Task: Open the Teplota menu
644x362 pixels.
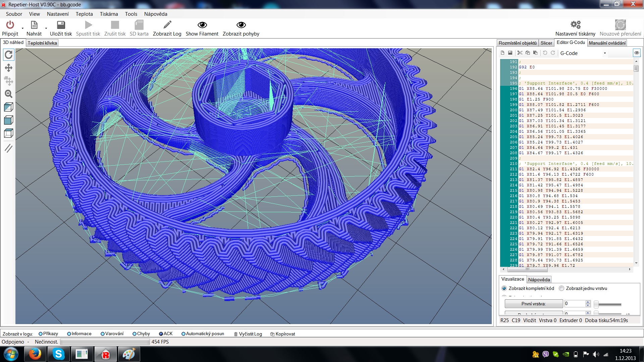Action: (84, 14)
